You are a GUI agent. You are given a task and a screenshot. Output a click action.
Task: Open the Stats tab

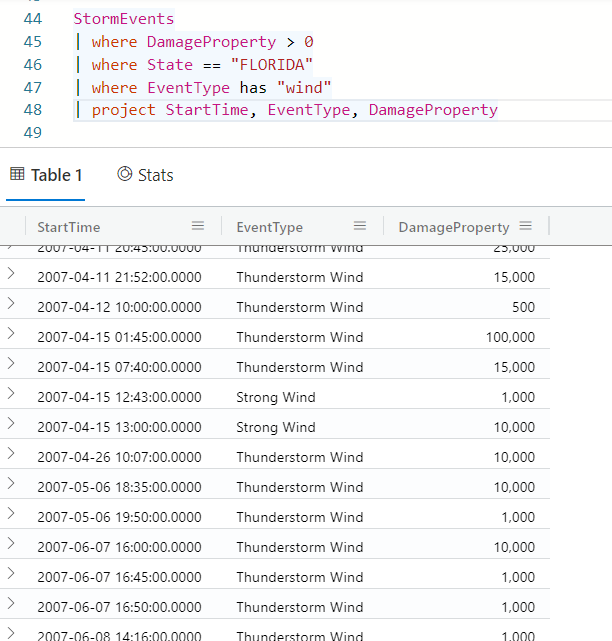(145, 175)
